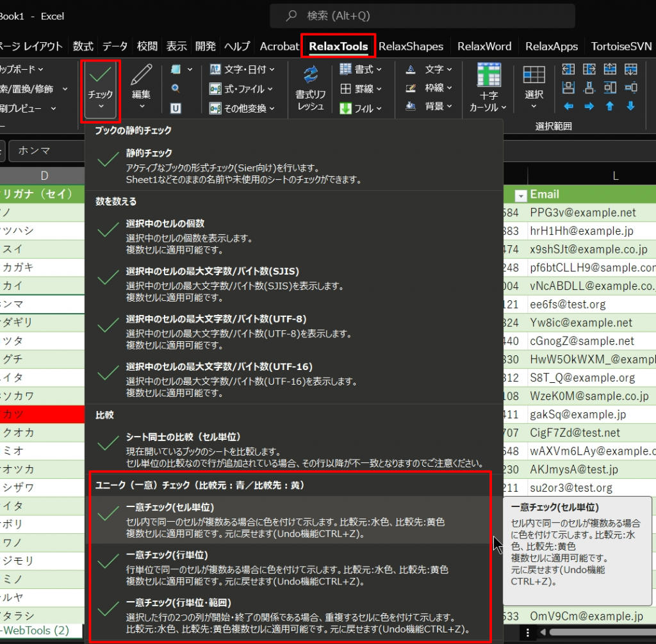Select column header D

(x=44, y=176)
